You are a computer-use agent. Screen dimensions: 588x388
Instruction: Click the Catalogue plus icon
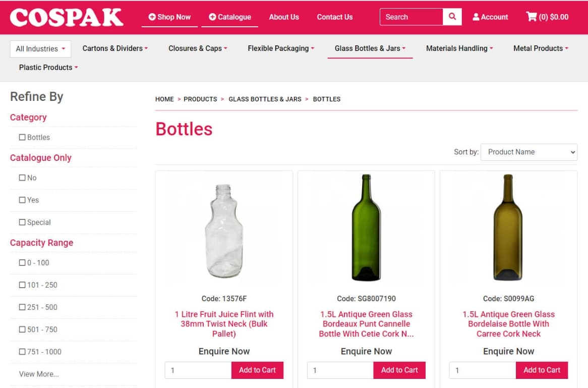[x=212, y=17]
